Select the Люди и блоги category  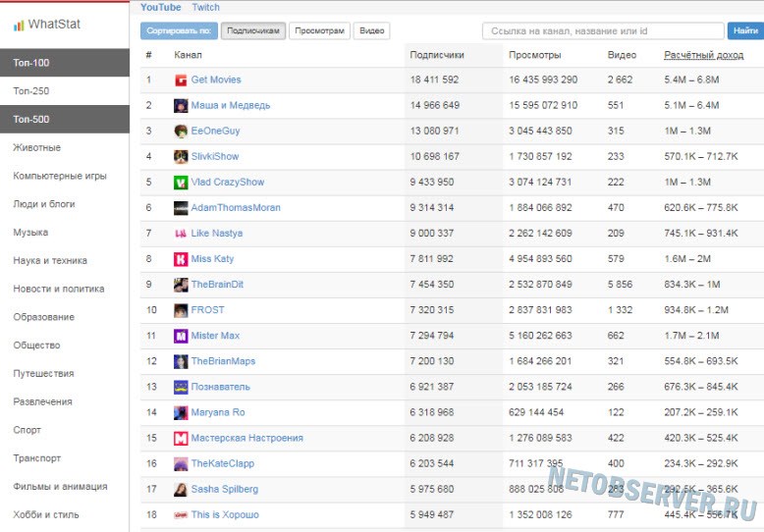pyautogui.click(x=44, y=204)
